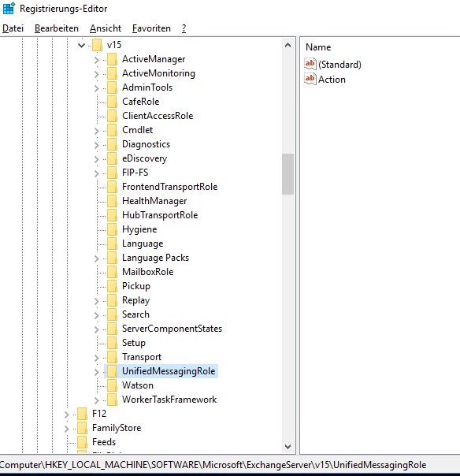Click the Action string value icon
This screenshot has height=476, width=460.
(x=310, y=79)
